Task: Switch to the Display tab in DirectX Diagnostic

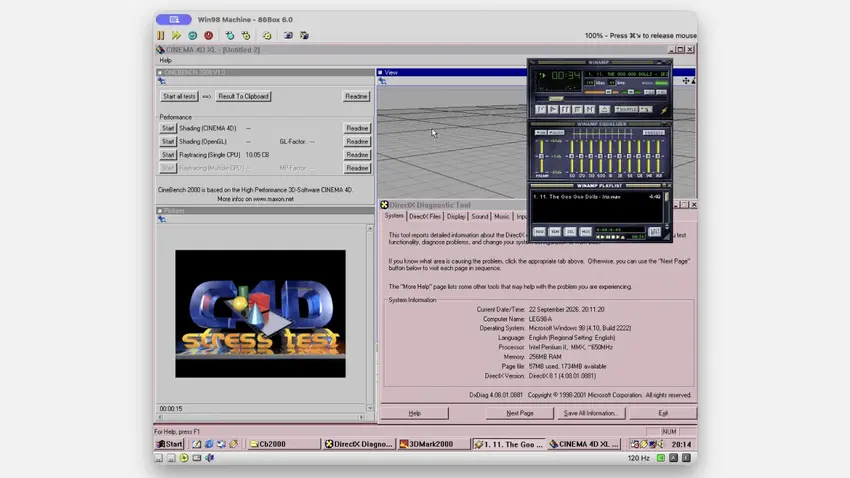Action: pos(456,216)
